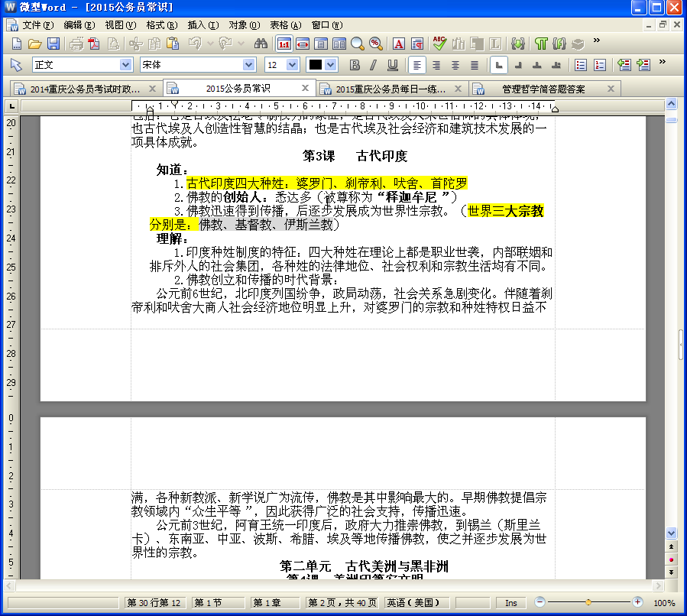Open the 文件(F) menu
Image resolution: width=687 pixels, height=616 pixels.
click(x=38, y=25)
